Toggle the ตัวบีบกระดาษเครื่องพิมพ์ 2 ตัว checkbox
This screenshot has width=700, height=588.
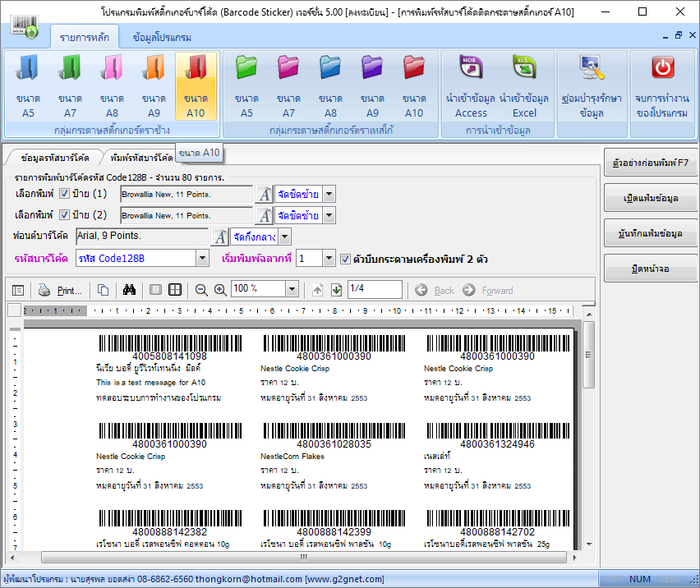click(x=345, y=260)
